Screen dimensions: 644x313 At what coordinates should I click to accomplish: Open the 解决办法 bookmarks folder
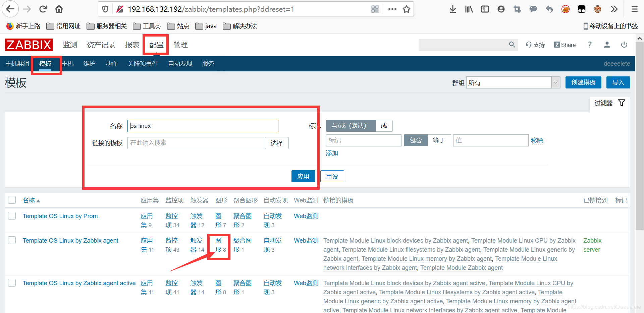[x=240, y=26]
